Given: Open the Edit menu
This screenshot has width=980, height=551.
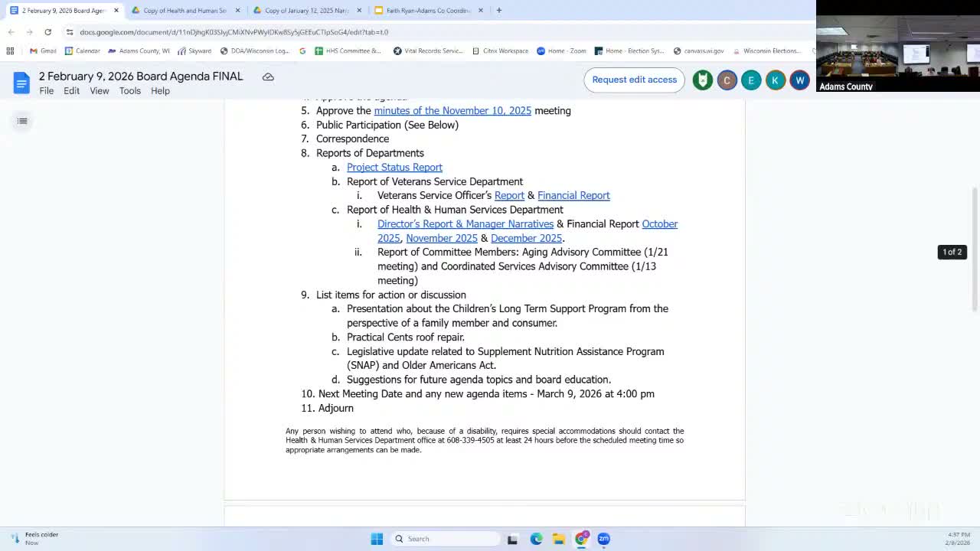Looking at the screenshot, I should (71, 91).
